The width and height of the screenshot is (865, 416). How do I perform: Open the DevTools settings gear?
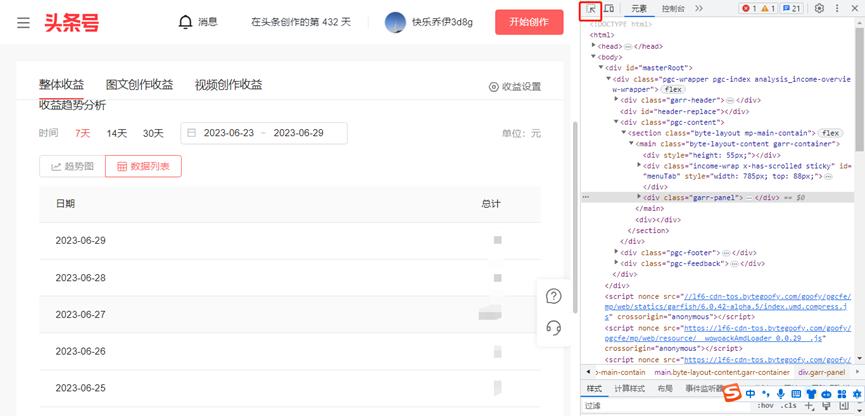[x=819, y=8]
